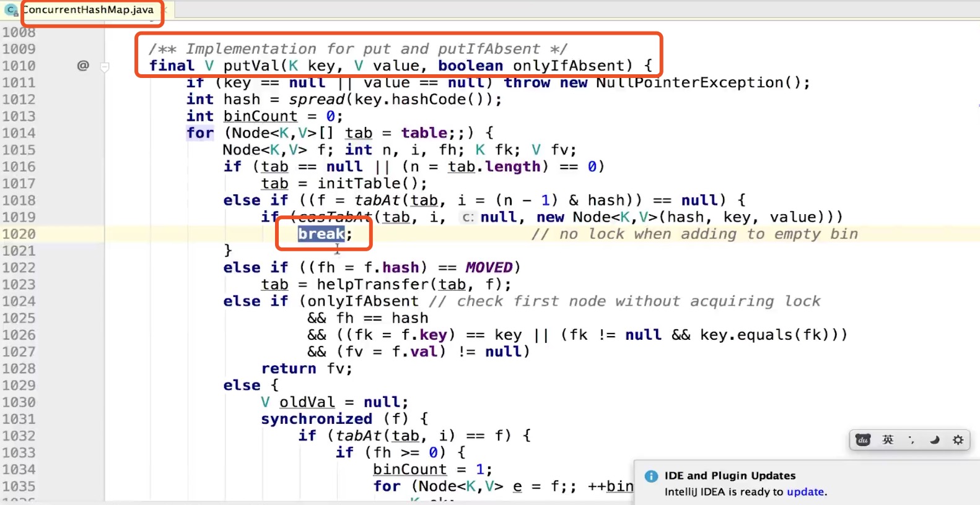
Task: Click 'f.val' on line 1027
Action: pyautogui.click(x=414, y=352)
